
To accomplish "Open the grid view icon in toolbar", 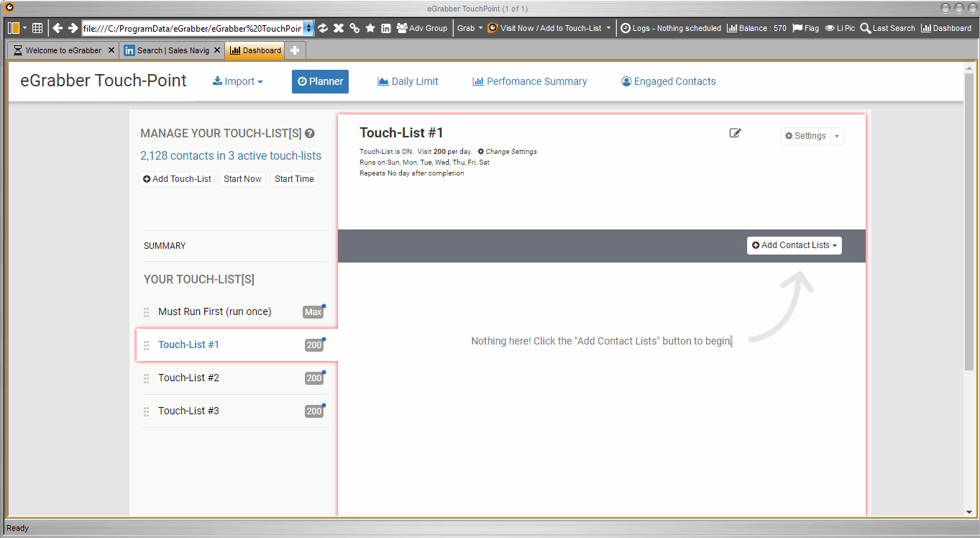I will 37,28.
